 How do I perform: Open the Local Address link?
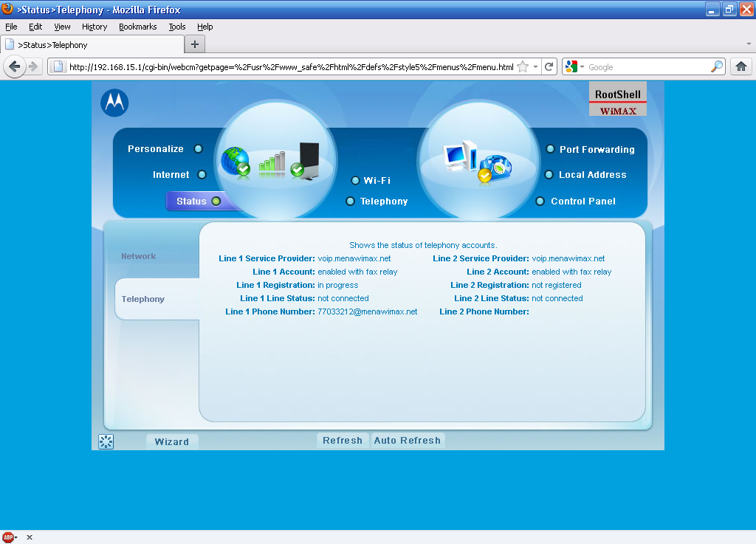click(593, 174)
